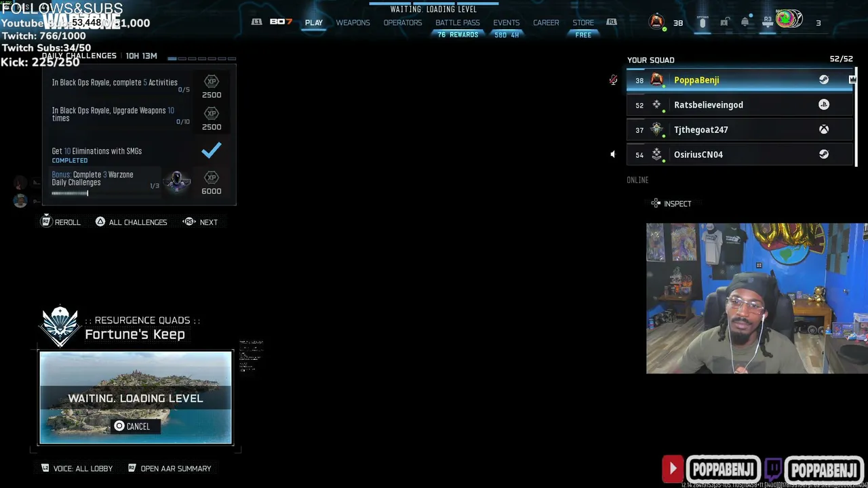Switch to the Events tab
This screenshot has width=868, height=488.
(507, 22)
